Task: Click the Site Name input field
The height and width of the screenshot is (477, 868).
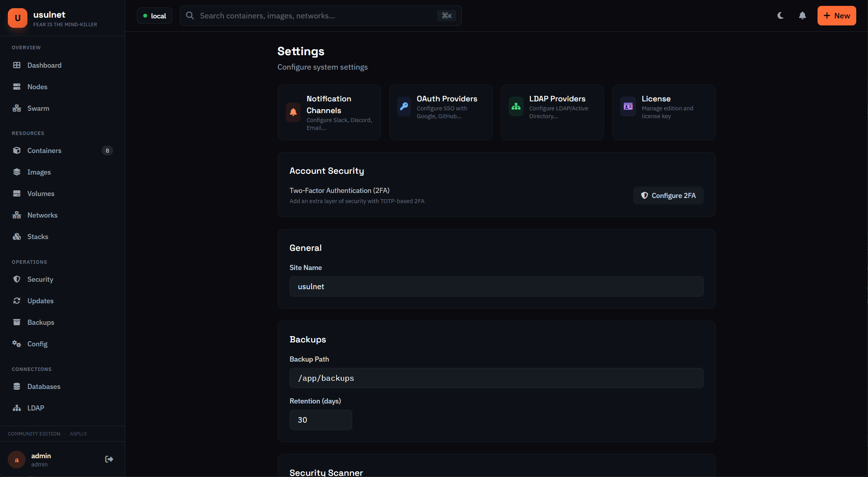Action: click(x=496, y=286)
